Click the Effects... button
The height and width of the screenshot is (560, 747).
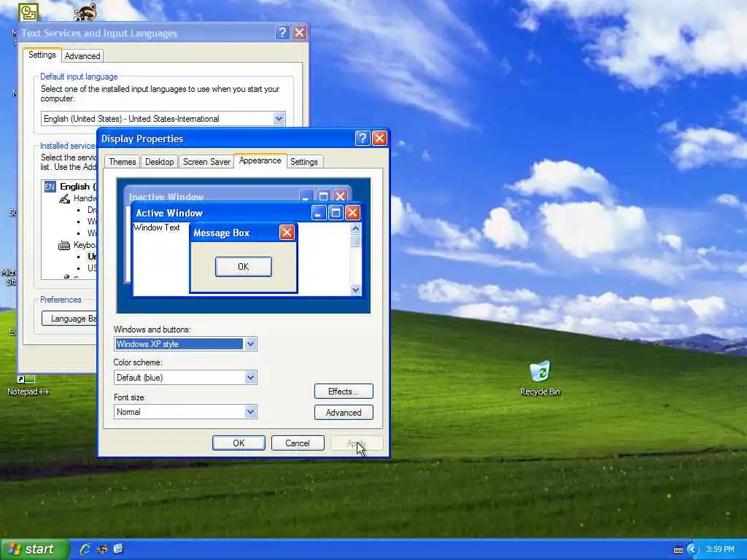coord(344,392)
